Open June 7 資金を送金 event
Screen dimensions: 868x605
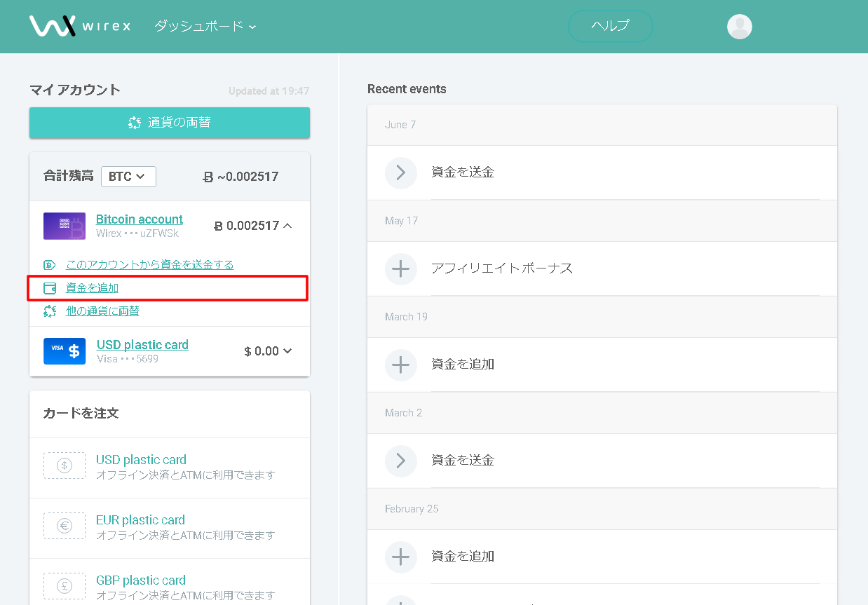pos(602,172)
